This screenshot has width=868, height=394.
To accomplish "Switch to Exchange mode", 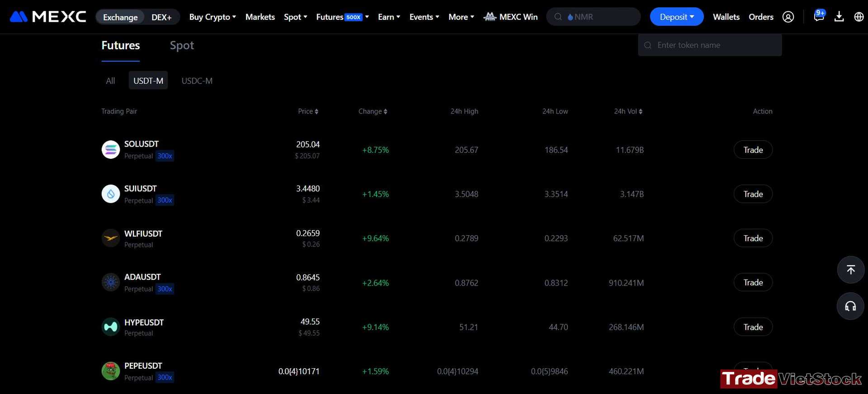I will point(120,17).
